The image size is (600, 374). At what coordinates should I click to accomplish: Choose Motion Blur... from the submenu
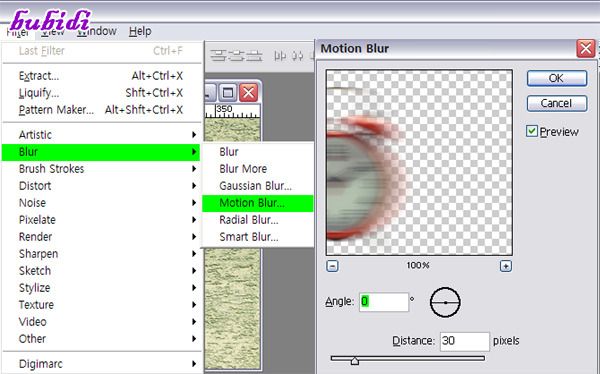point(258,203)
